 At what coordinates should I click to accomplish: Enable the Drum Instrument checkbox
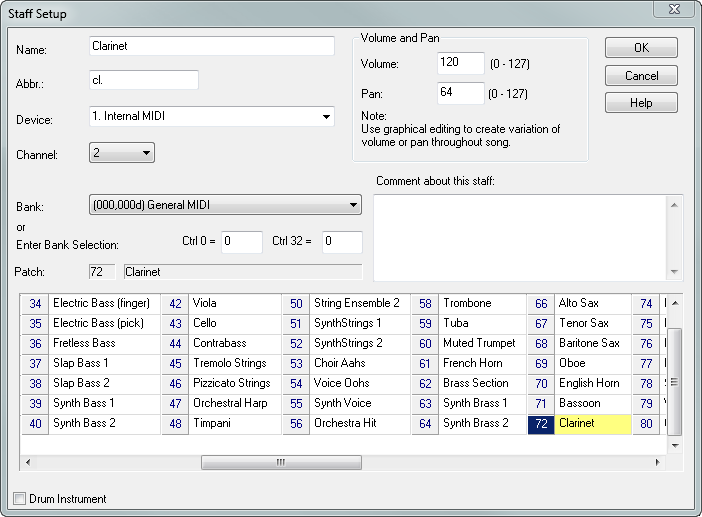20,498
